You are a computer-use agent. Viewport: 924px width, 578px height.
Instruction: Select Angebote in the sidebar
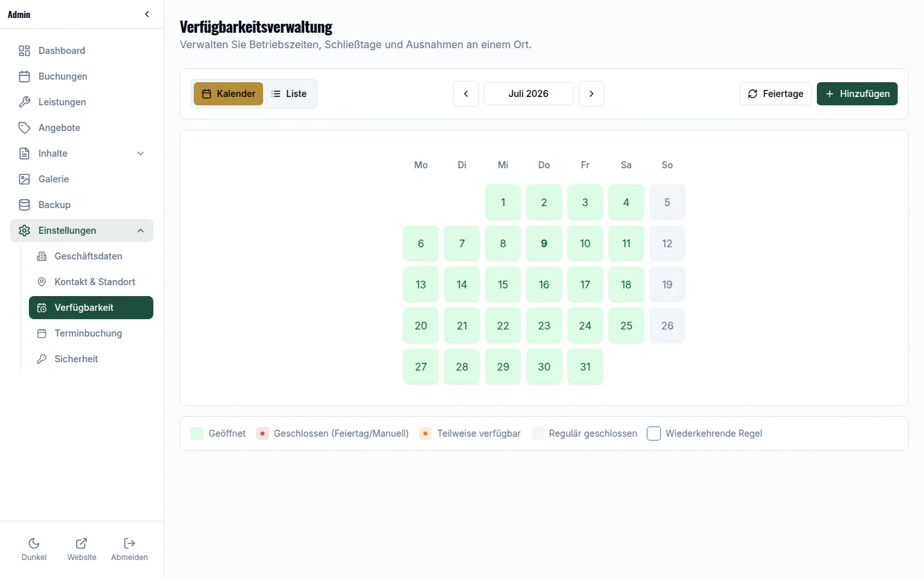pyautogui.click(x=81, y=128)
